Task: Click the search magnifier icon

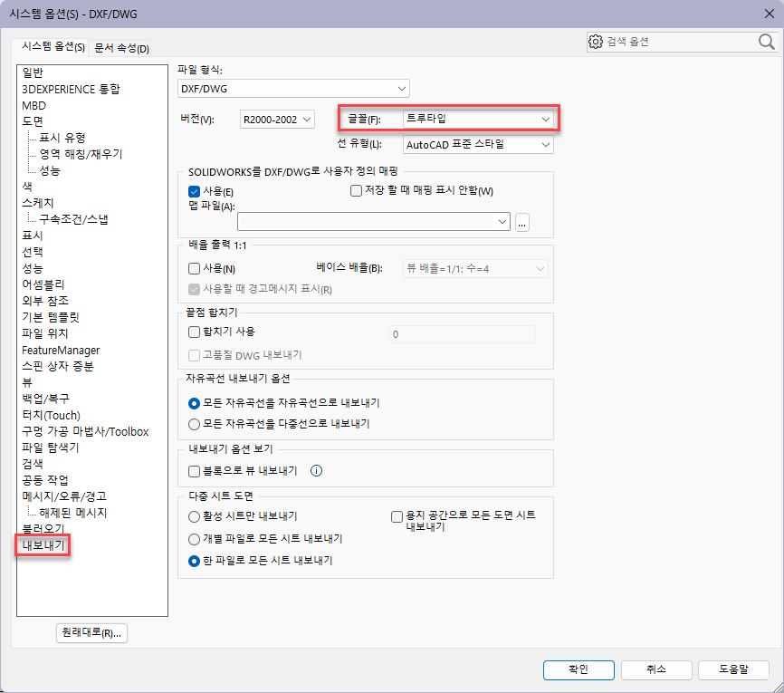Action: (766, 42)
